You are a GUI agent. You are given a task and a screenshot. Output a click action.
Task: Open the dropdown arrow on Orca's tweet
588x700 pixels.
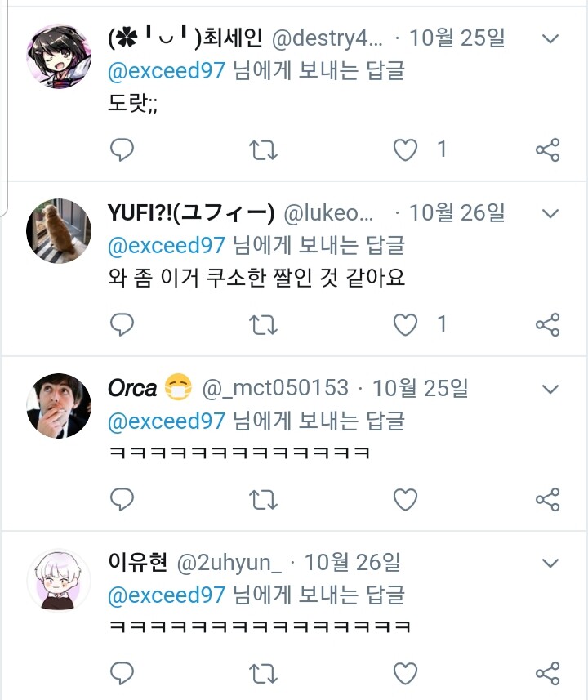(x=551, y=388)
